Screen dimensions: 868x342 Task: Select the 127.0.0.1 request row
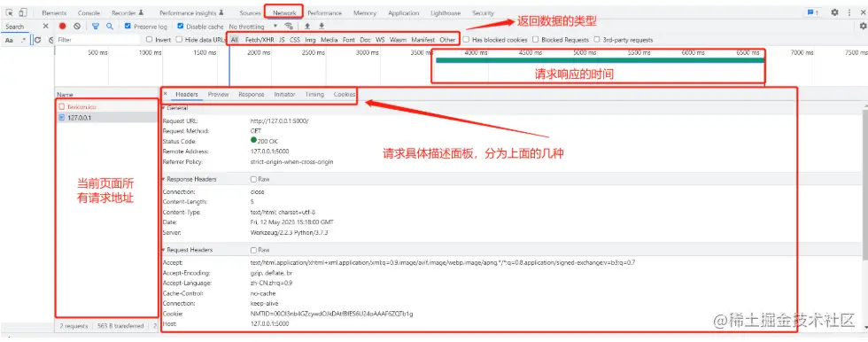click(107, 118)
